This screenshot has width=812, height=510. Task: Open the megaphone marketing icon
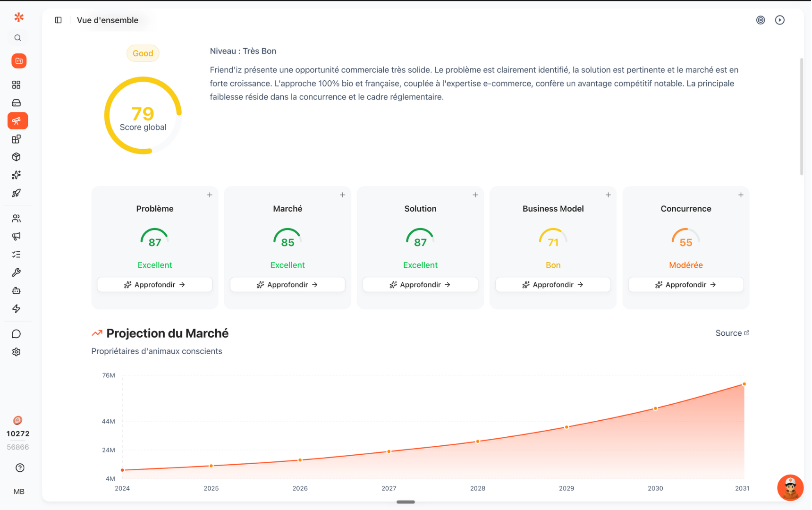click(x=17, y=236)
